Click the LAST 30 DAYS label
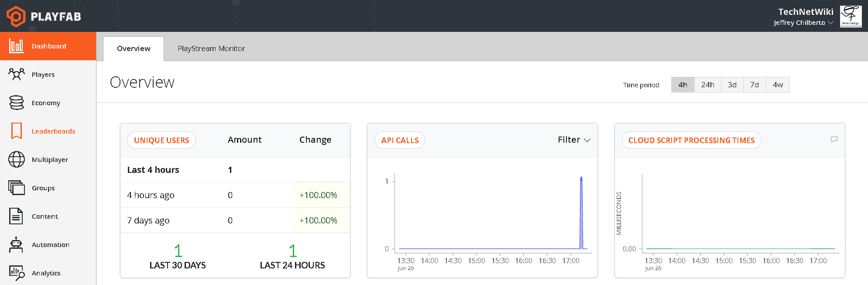The height and width of the screenshot is (285, 868). (x=178, y=265)
